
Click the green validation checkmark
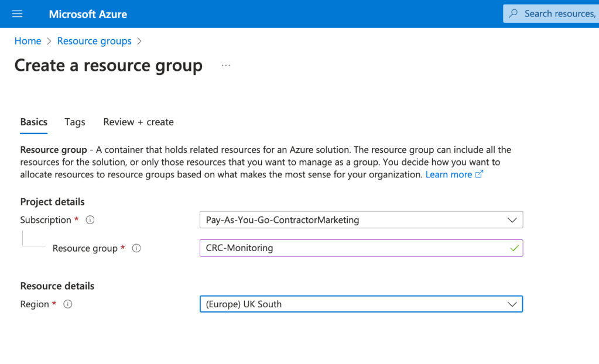[x=514, y=248]
